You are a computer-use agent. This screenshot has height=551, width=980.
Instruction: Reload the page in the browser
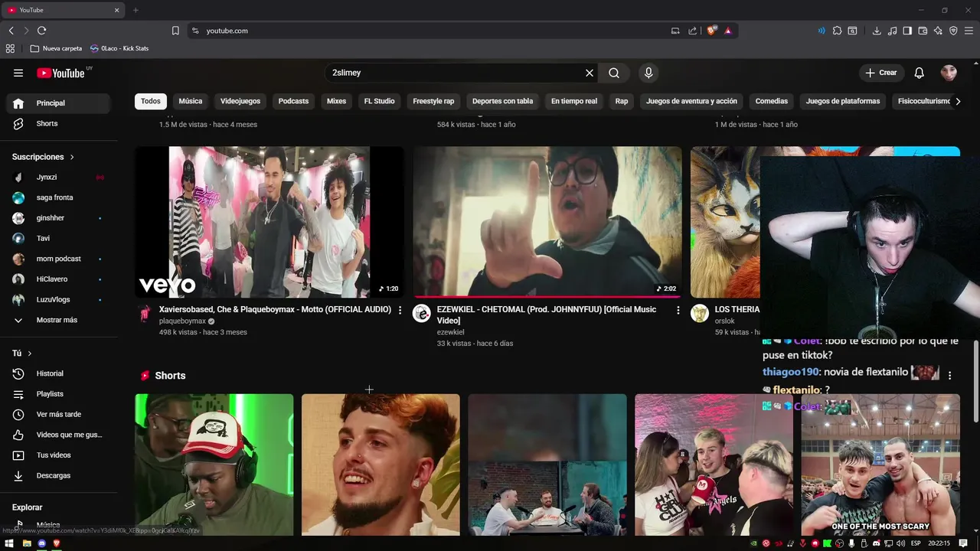click(x=41, y=31)
